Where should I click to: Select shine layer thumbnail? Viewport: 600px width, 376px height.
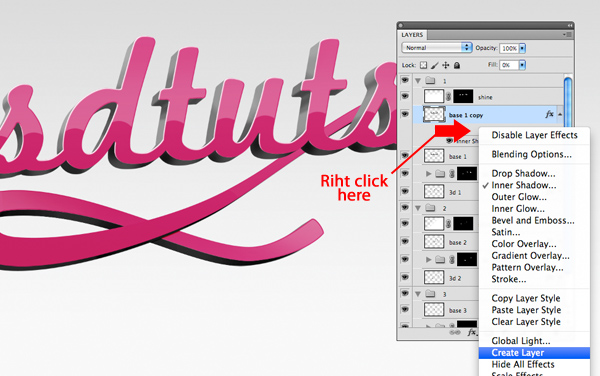coord(433,97)
